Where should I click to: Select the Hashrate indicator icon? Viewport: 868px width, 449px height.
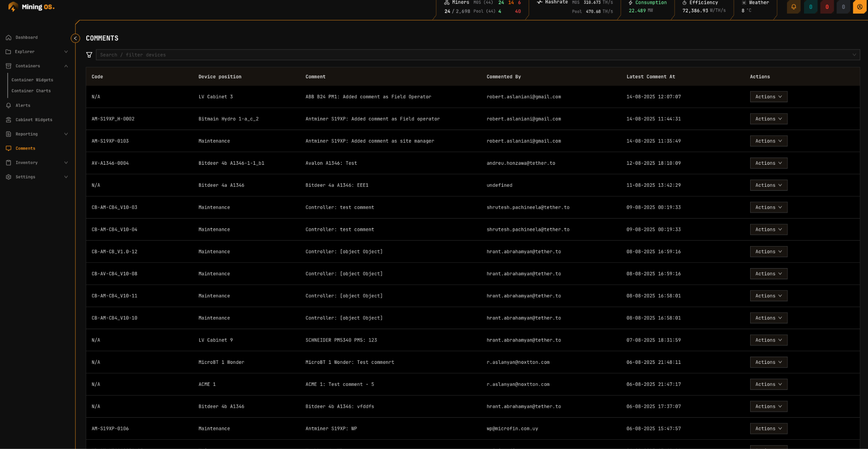coord(539,2)
